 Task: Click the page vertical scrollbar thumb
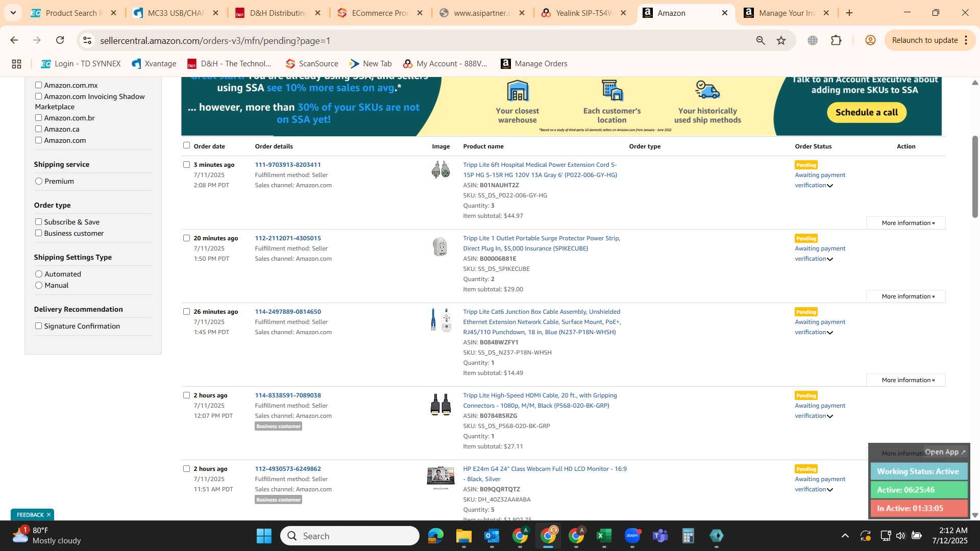pos(975,177)
